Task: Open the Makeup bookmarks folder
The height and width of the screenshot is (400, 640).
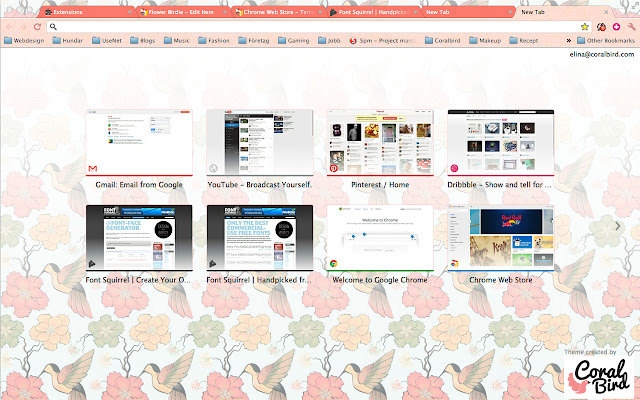Action: [x=485, y=40]
